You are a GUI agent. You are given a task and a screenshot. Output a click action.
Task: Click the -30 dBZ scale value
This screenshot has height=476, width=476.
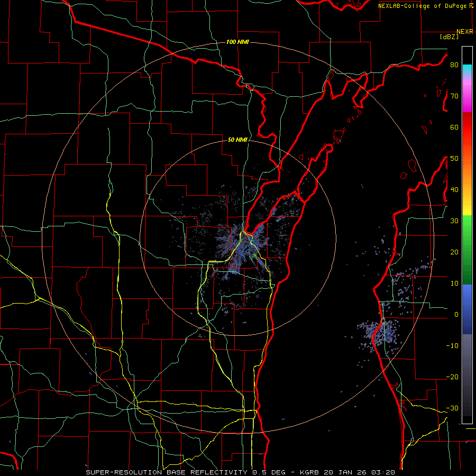click(x=452, y=408)
